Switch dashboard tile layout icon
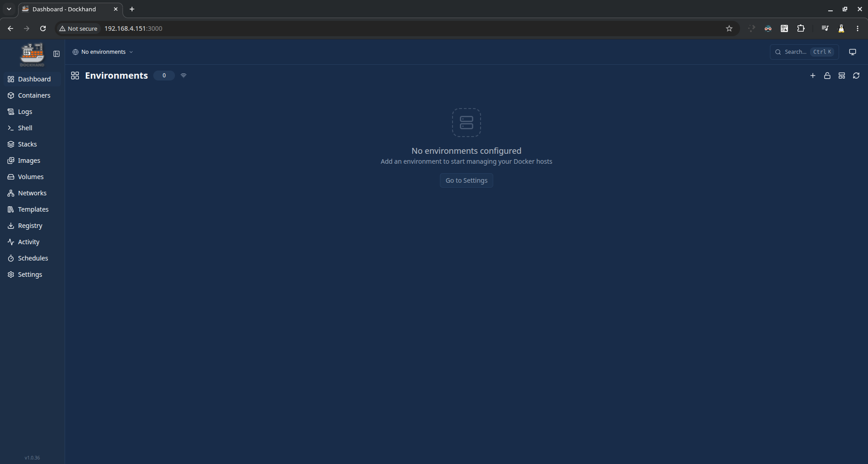Image resolution: width=868 pixels, height=464 pixels. point(842,76)
